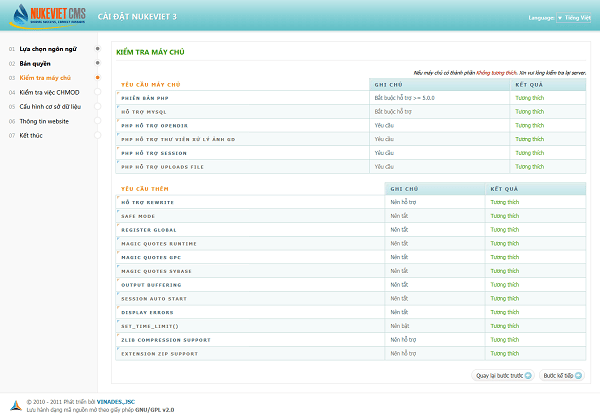This screenshot has width=600, height=418.
Task: Open GNU/GPL v2.0 license link
Action: click(x=155, y=409)
